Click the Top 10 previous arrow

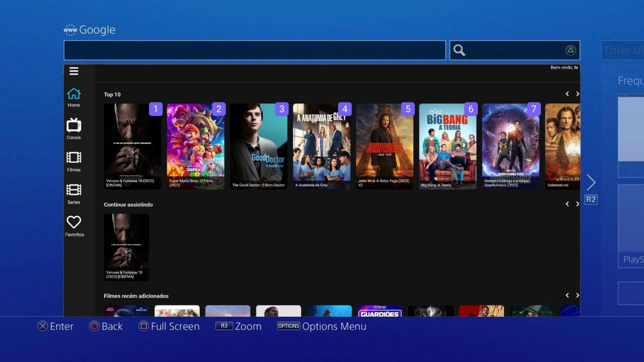pyautogui.click(x=567, y=94)
